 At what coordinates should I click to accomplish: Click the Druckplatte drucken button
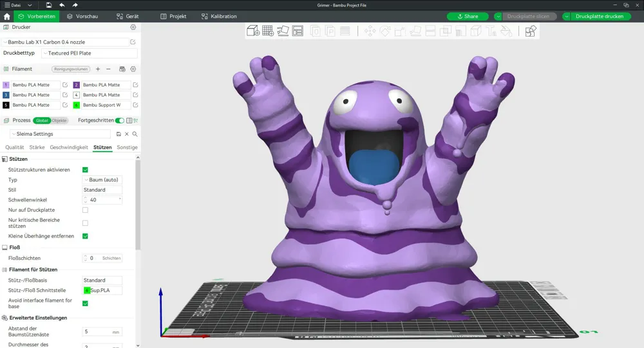point(599,17)
